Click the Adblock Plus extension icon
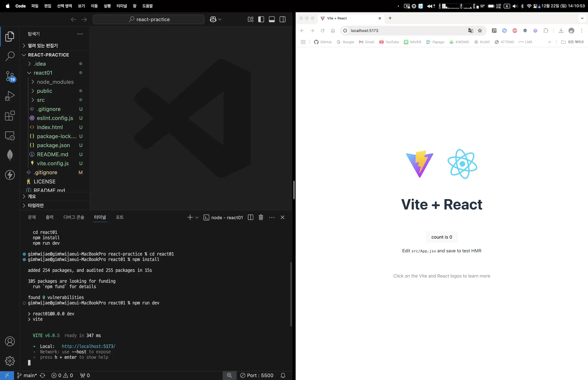The width and height of the screenshot is (588, 380). (515, 31)
